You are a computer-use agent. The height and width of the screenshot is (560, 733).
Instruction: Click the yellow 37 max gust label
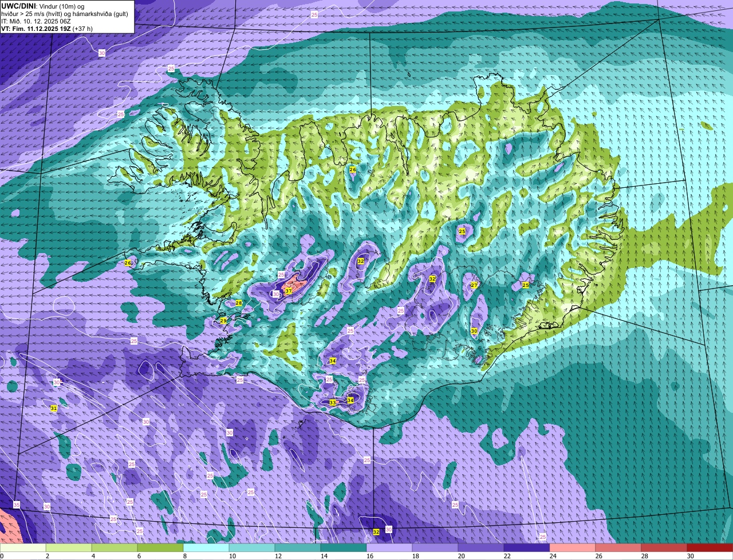point(289,291)
